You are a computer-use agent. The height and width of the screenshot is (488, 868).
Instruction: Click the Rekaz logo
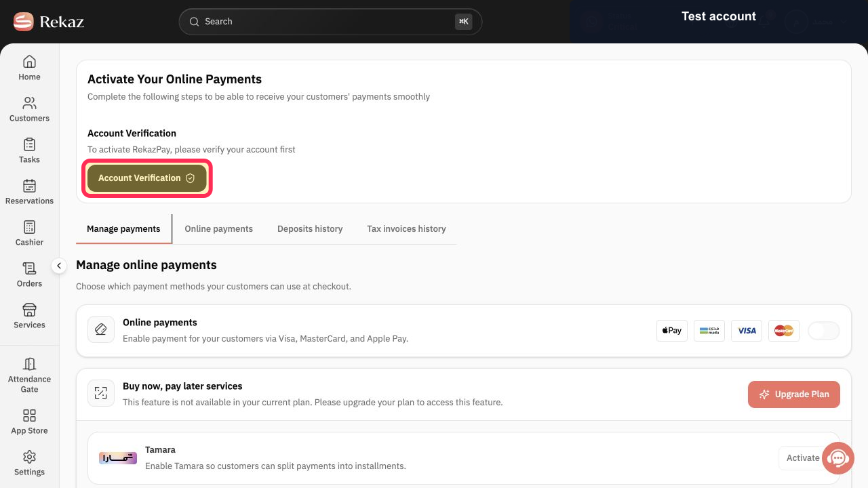[x=49, y=22]
